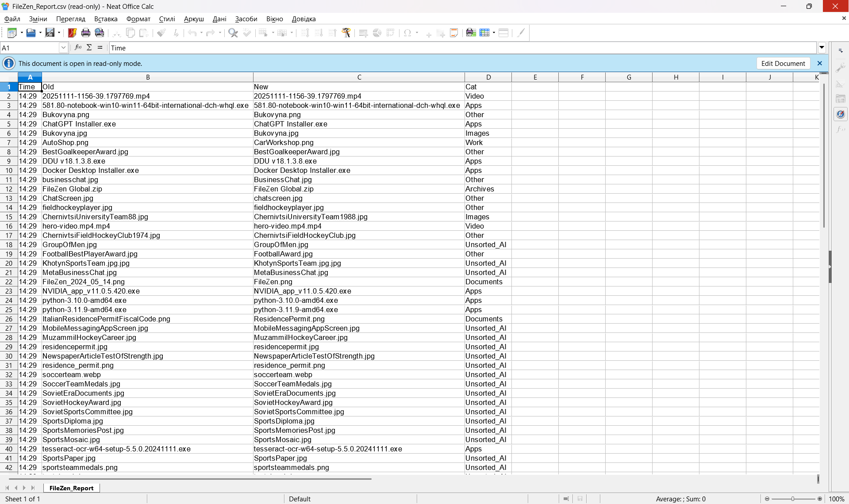This screenshot has width=849, height=504.
Task: Click the Sum icon on the formula bar
Action: (x=89, y=47)
